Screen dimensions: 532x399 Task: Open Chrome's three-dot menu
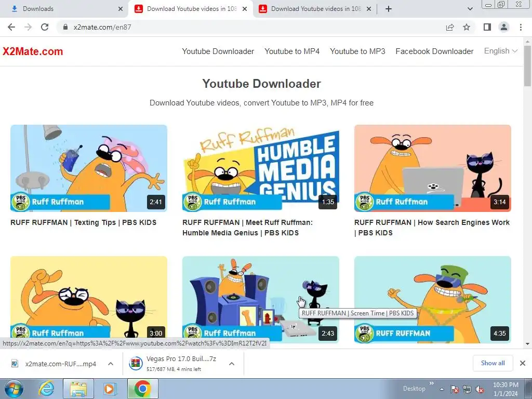(521, 27)
